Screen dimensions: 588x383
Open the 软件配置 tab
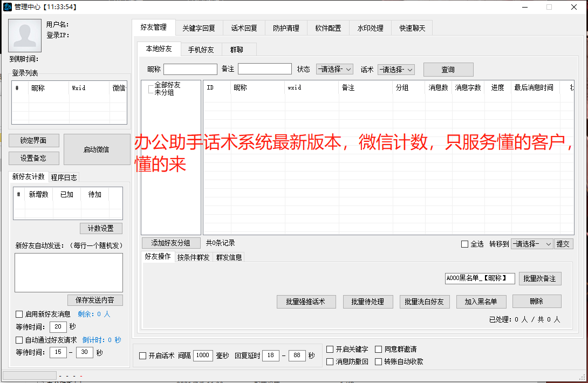point(328,28)
